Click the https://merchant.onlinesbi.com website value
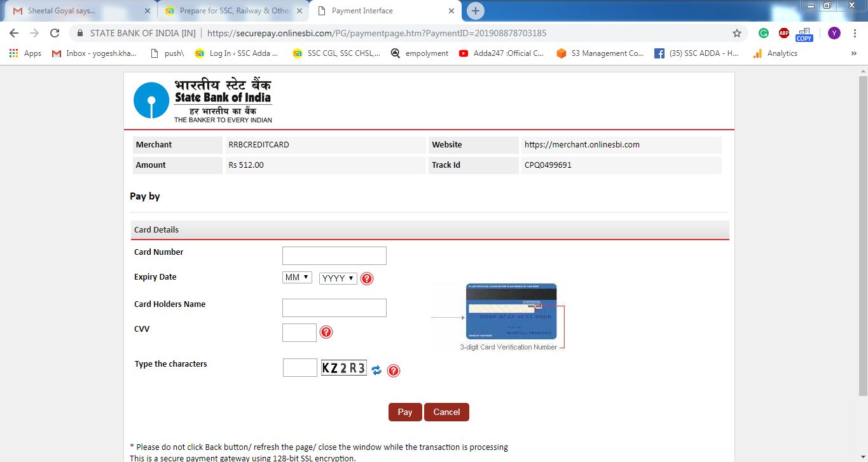This screenshot has height=462, width=868. [582, 144]
